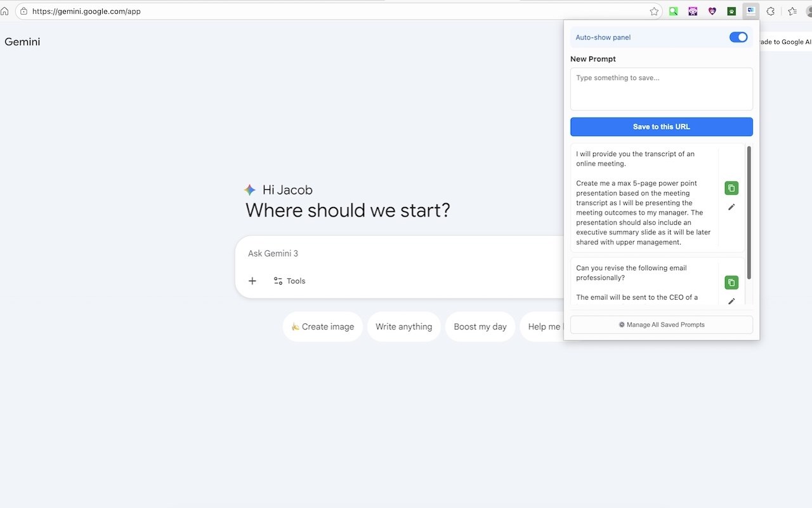This screenshot has height=508, width=812.
Task: Click the plus icon in Gemini input
Action: 252,281
